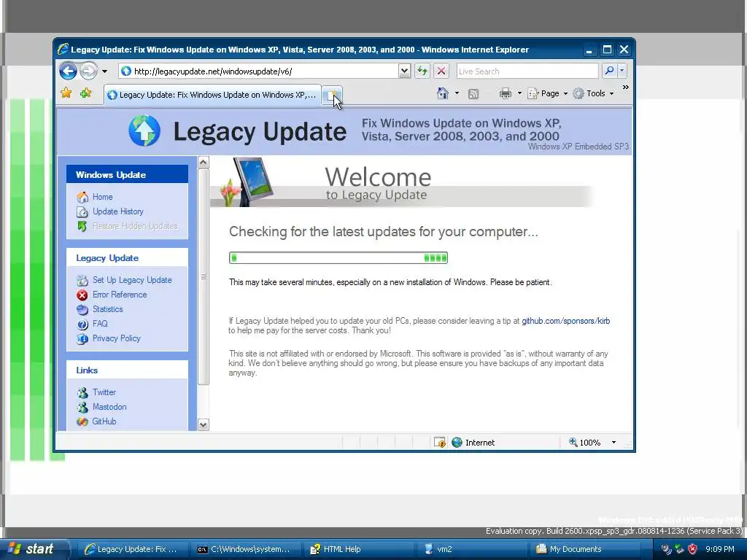
Task: Click the security padlock status icon
Action: click(439, 443)
